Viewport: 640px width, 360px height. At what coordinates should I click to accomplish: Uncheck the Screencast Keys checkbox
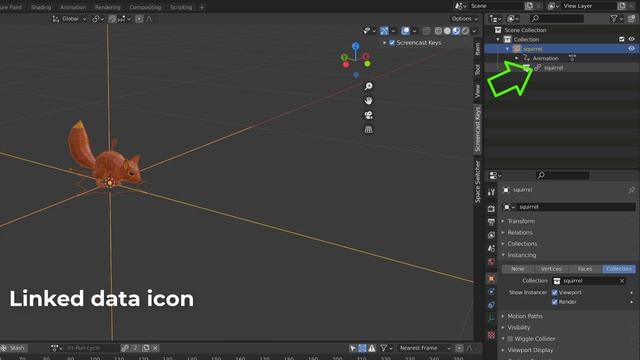click(392, 42)
